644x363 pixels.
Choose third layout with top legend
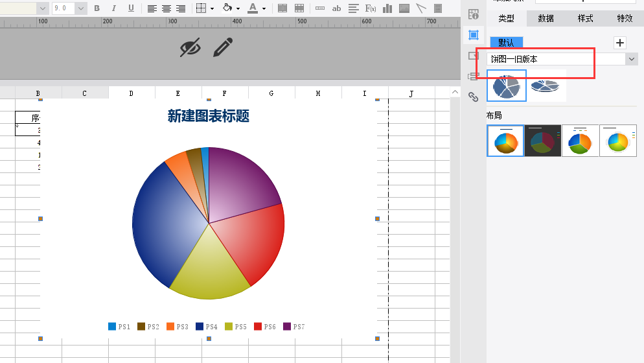coord(580,141)
